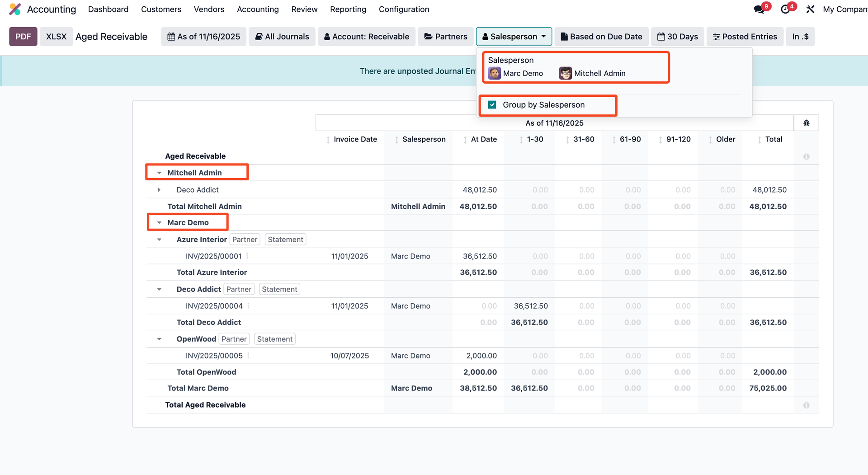Click the debug tools wrench icon
The height and width of the screenshot is (475, 868).
tap(810, 9)
